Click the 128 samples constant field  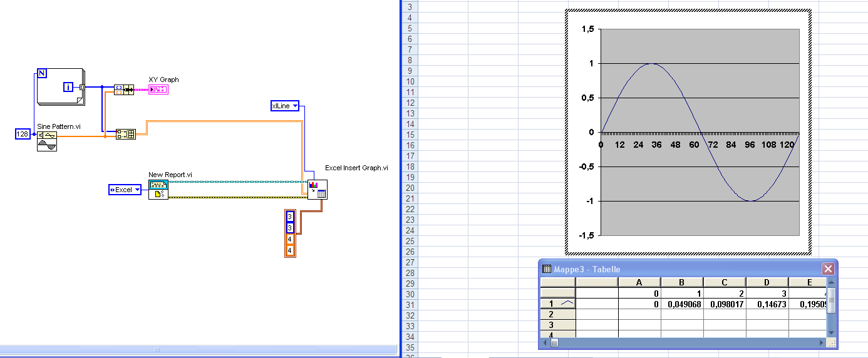(23, 134)
